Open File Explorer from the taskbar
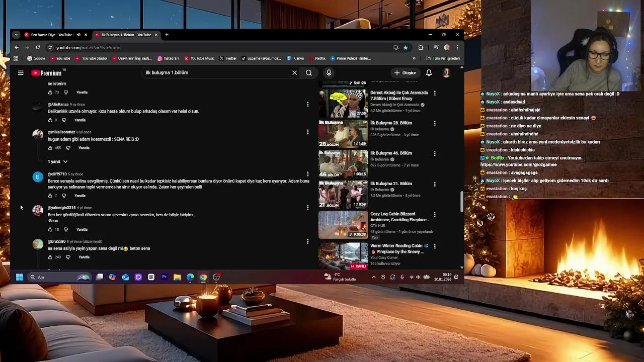Image resolution: width=644 pixels, height=362 pixels. 177,277
